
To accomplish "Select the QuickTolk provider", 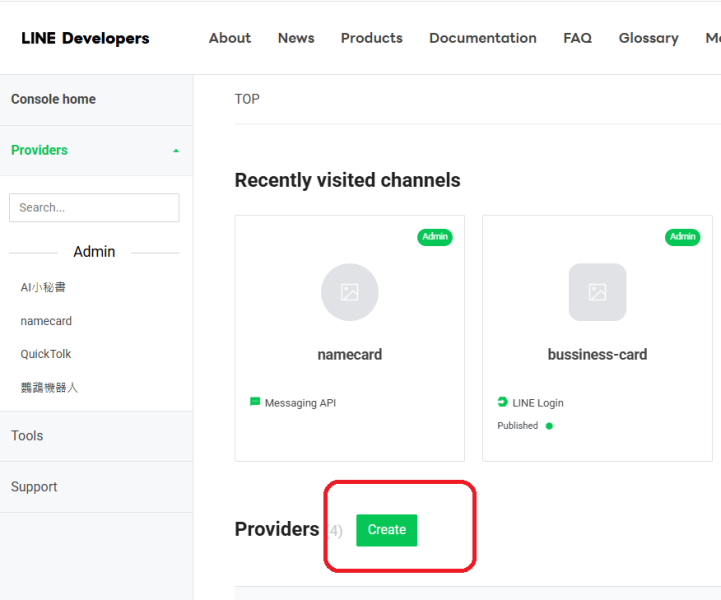I will coord(46,354).
